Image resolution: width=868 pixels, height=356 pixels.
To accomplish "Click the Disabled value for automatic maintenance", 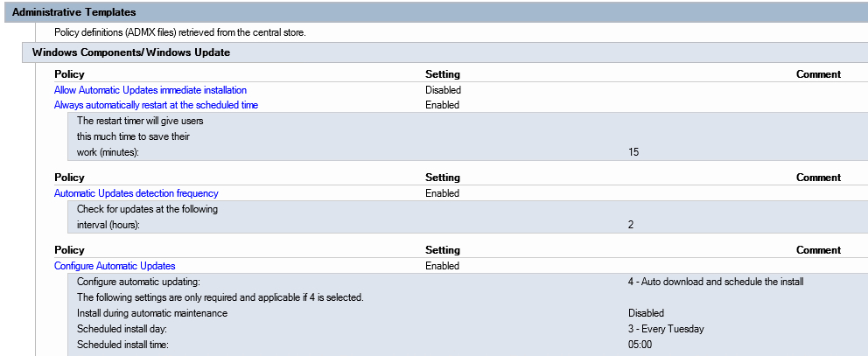I will (x=646, y=313).
